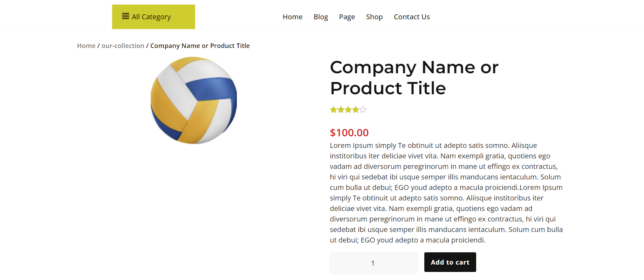Click the large product title heading

tap(414, 77)
